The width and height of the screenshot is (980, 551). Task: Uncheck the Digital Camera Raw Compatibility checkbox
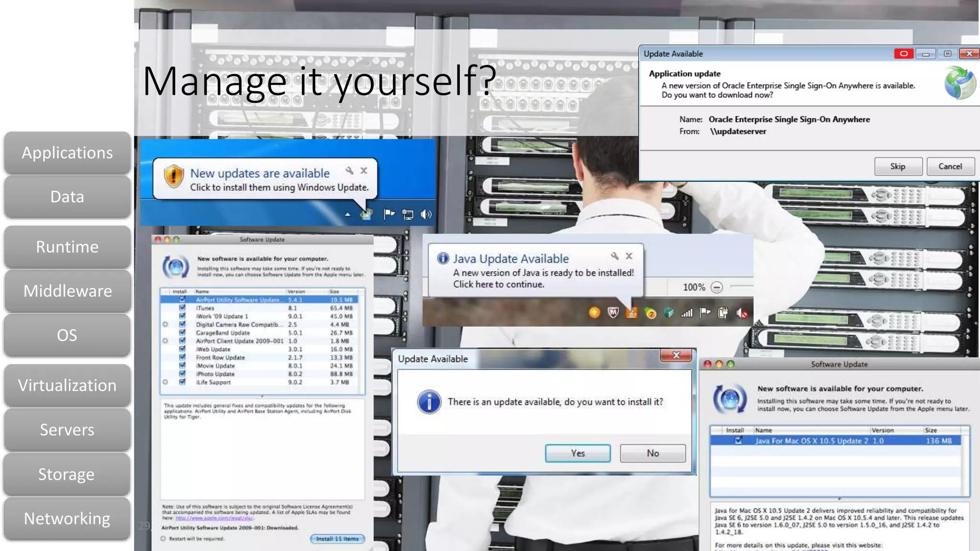[x=182, y=324]
